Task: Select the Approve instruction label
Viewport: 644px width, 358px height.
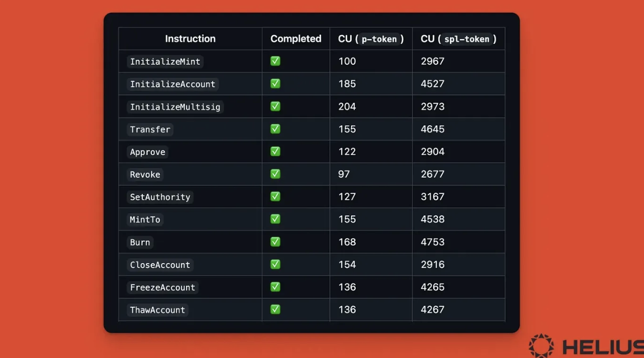Action: (x=148, y=152)
